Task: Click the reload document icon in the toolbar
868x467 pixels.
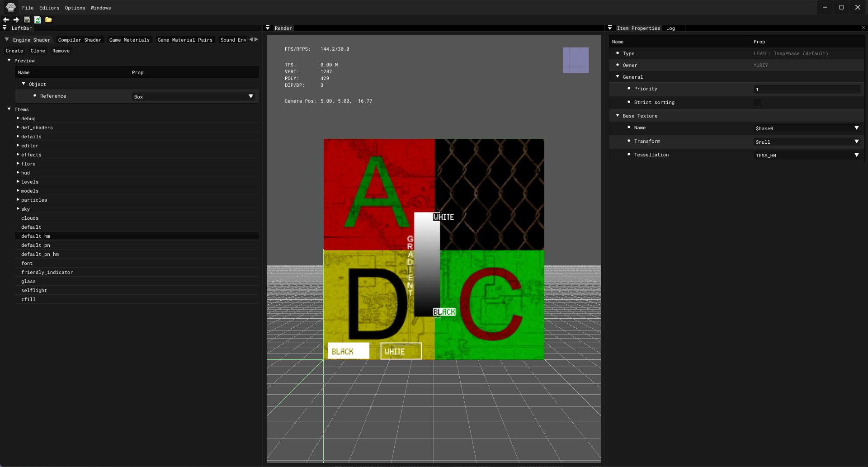Action: pyautogui.click(x=38, y=19)
